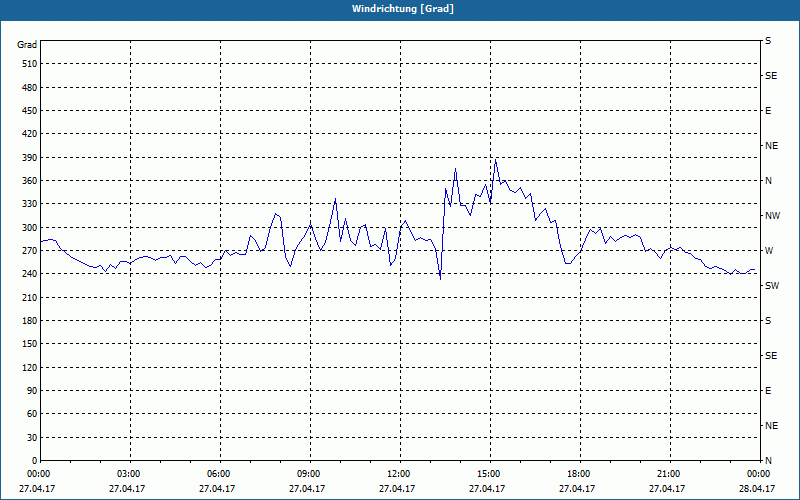Select the 30 y-axis tick label

32,438
